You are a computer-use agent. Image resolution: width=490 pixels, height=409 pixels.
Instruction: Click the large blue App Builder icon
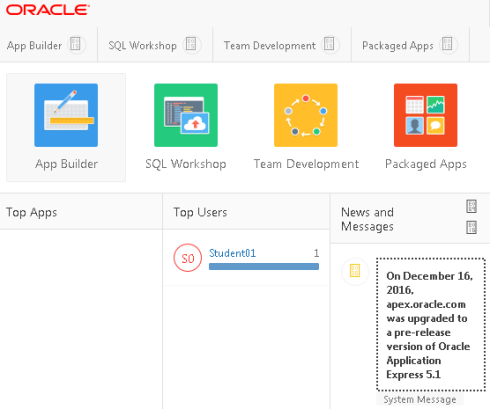[66, 115]
